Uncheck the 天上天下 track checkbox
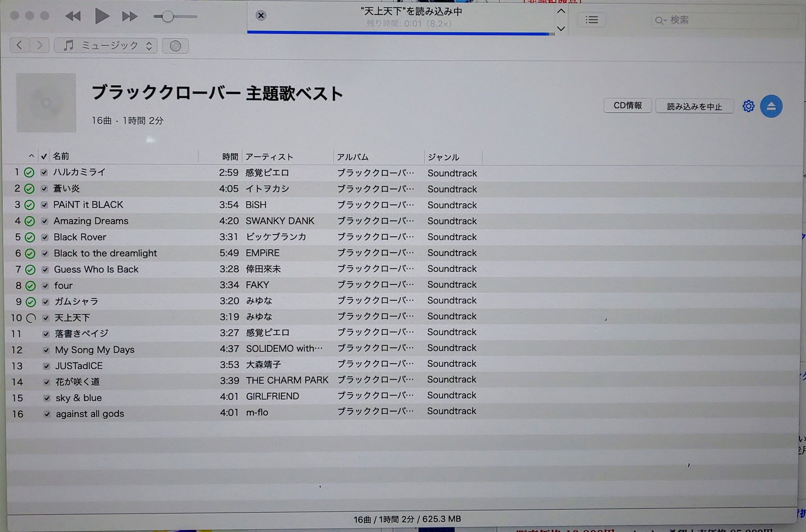 coord(46,318)
